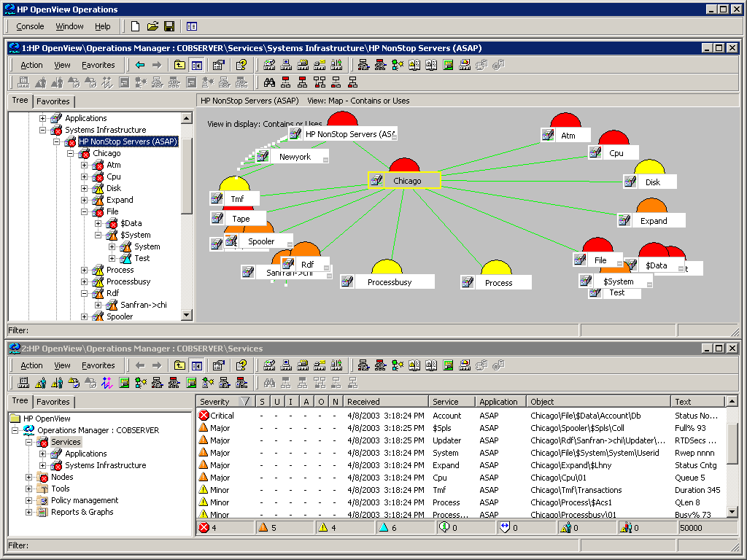Click the Disk node icon on the map

tap(630, 182)
